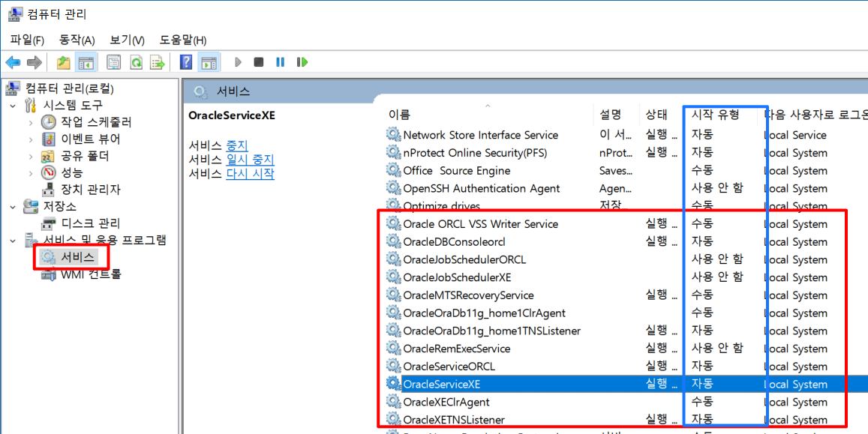The height and width of the screenshot is (434, 868).
Task: Click the 디스크 관리 tree icon
Action: (49, 224)
